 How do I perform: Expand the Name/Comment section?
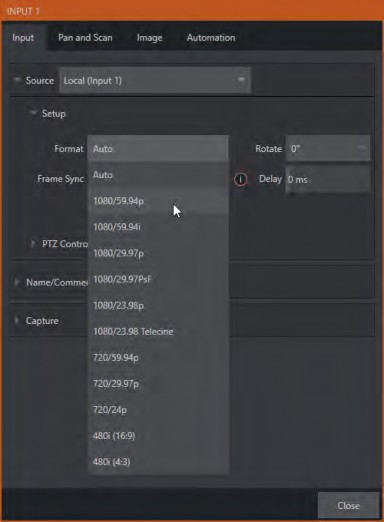pos(17,282)
